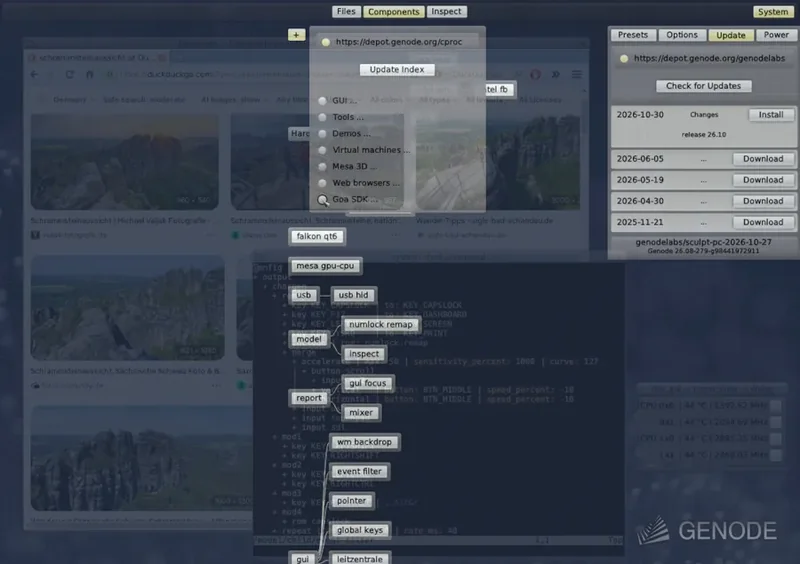
Task: Select the global keys component node
Action: tap(360, 530)
